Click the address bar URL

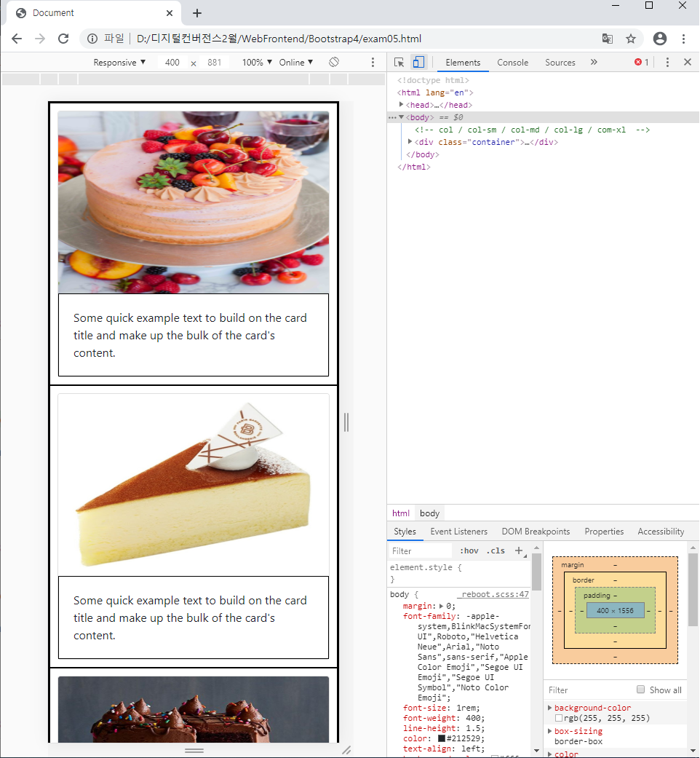pos(279,39)
